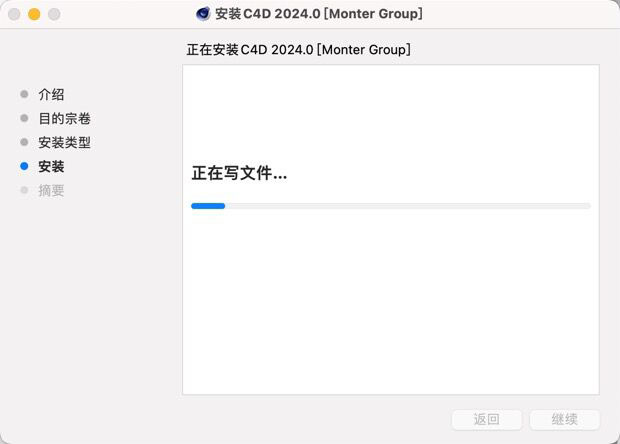This screenshot has width=620, height=444.
Task: Select the 介绍 step in sidebar
Action: [x=51, y=94]
